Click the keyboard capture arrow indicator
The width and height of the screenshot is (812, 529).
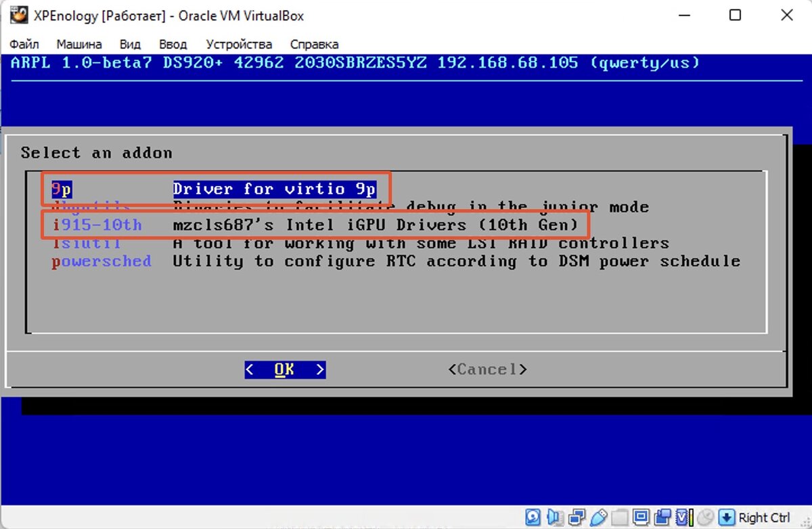[x=726, y=517]
